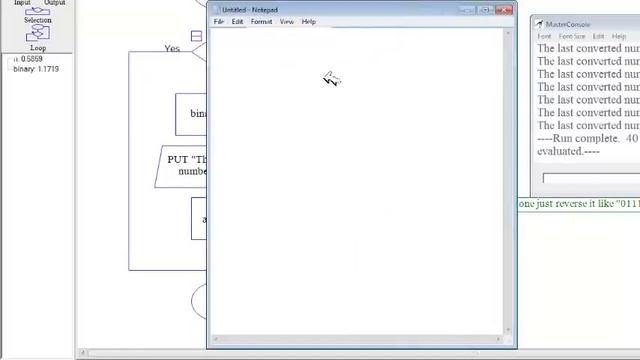Click the Selection label in symbols panel
The height and width of the screenshot is (360, 640).
point(38,20)
